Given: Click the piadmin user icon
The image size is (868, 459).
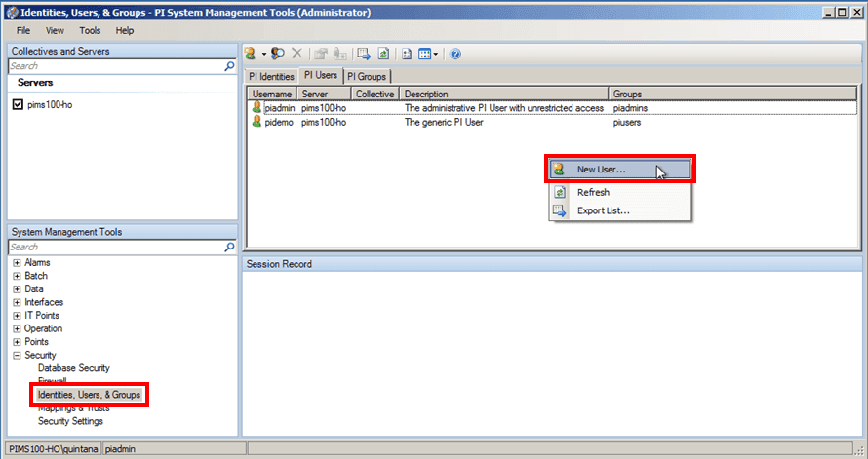Looking at the screenshot, I should click(256, 107).
